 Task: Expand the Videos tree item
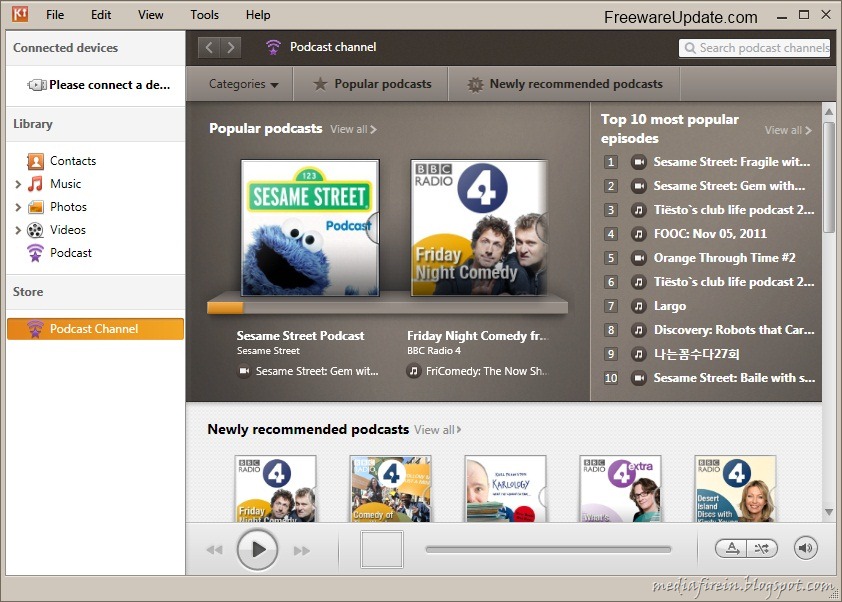[18, 230]
